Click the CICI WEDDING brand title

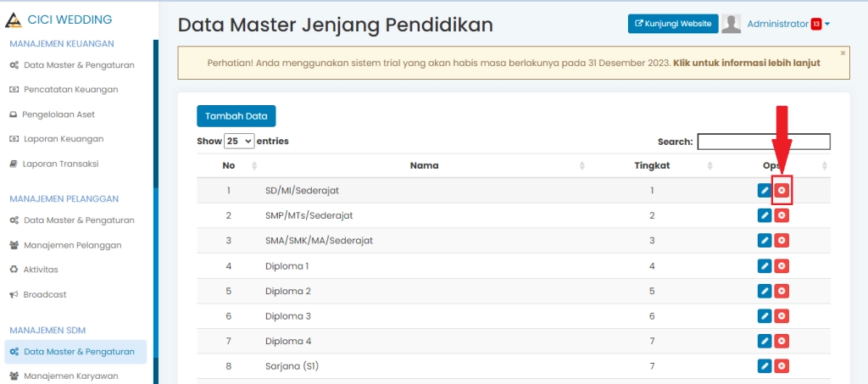70,19
